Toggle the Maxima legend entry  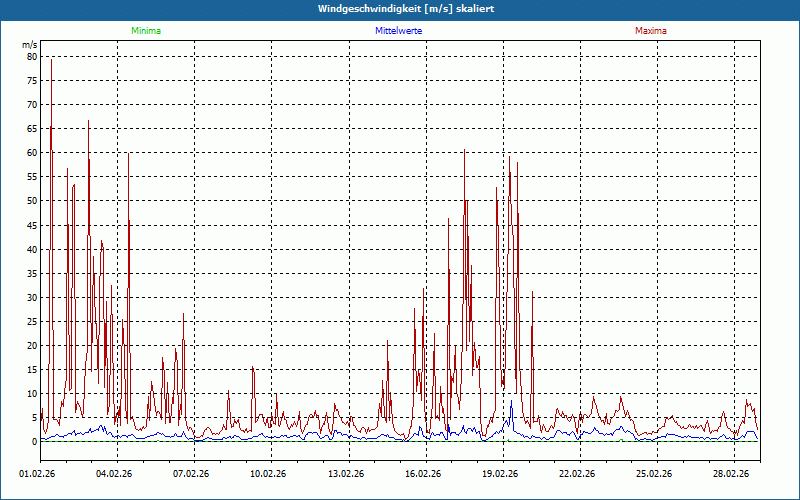point(650,31)
